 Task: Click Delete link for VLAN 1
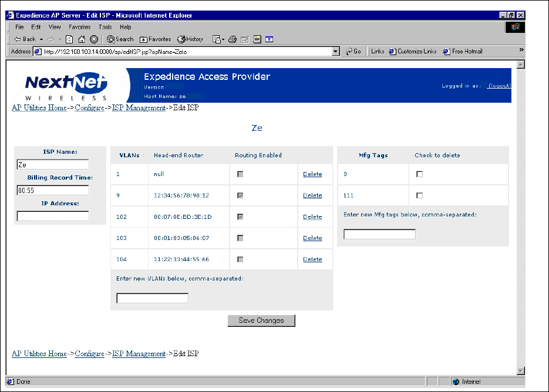point(312,174)
